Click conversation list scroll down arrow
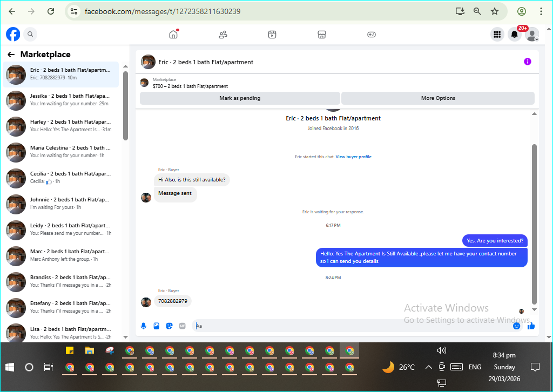Screen dimensions: 553x392 (x=125, y=337)
